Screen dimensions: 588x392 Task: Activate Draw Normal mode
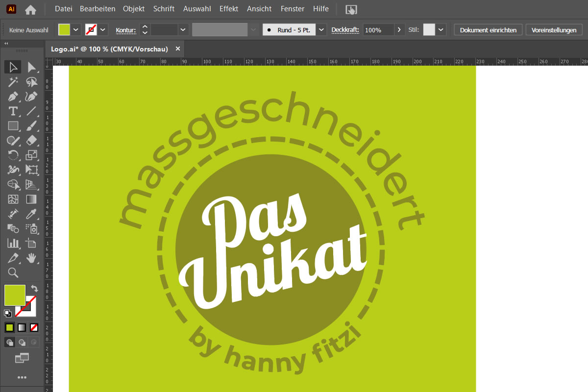10,342
